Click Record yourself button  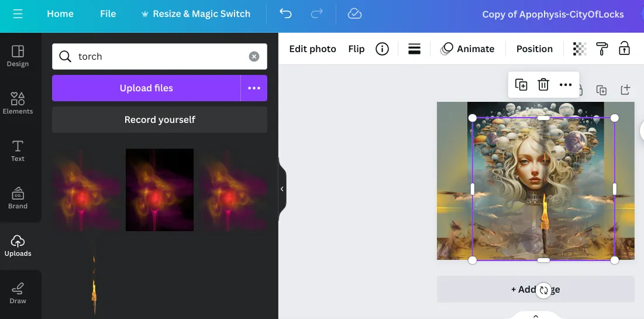pyautogui.click(x=159, y=119)
